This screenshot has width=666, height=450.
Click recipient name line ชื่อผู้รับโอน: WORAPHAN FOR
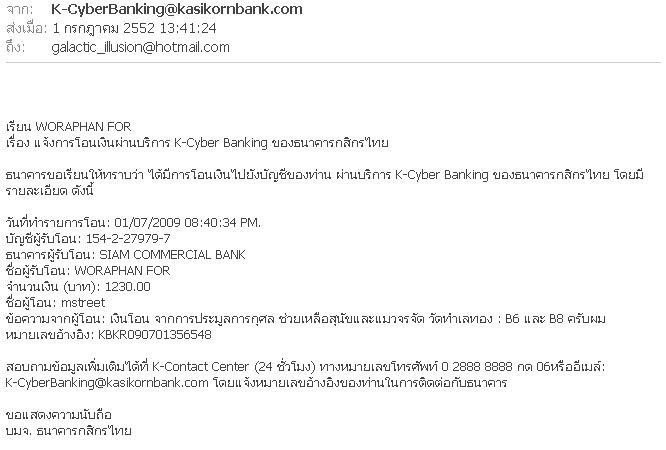pyautogui.click(x=88, y=271)
